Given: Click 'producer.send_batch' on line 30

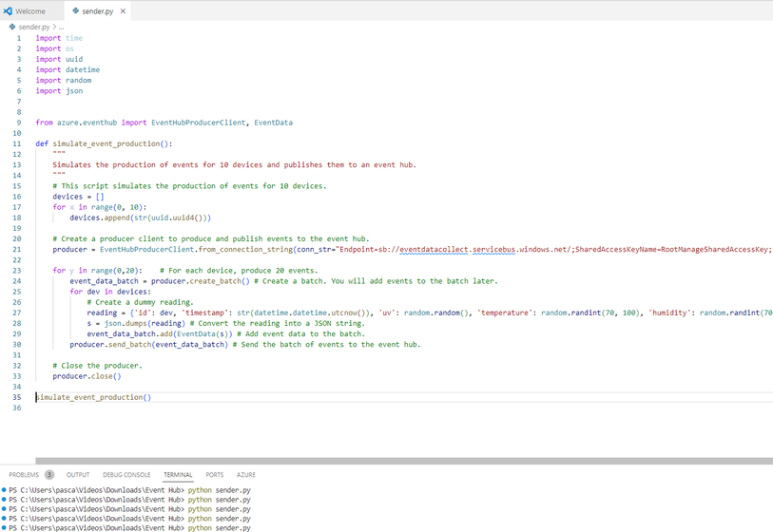Looking at the screenshot, I should tap(110, 345).
